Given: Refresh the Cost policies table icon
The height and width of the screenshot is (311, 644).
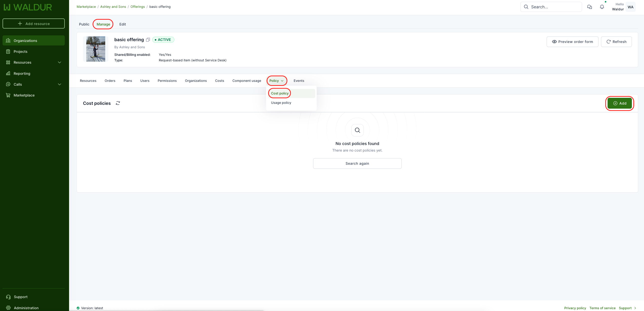Looking at the screenshot, I should tap(118, 103).
